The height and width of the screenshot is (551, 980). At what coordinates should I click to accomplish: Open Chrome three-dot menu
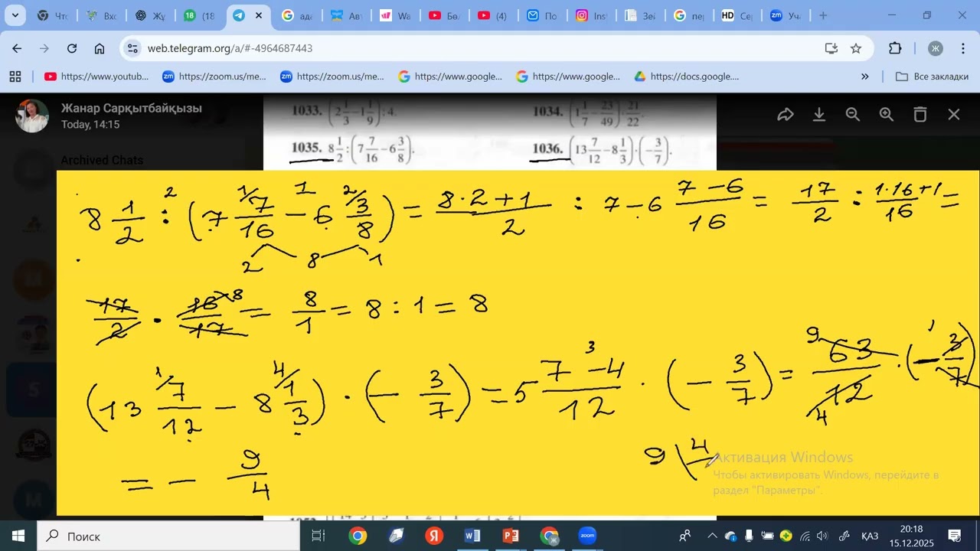tap(962, 48)
